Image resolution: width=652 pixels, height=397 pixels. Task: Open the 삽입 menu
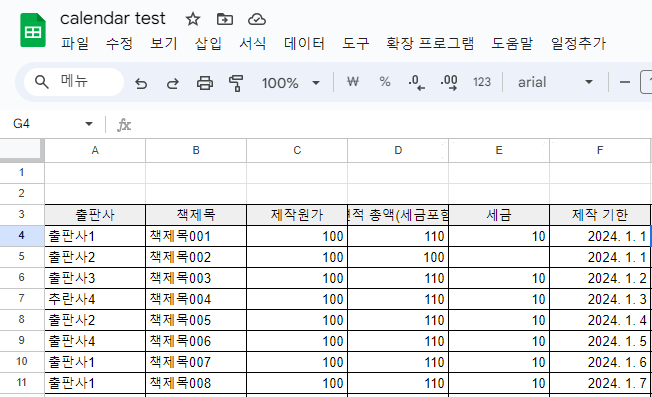tap(208, 43)
